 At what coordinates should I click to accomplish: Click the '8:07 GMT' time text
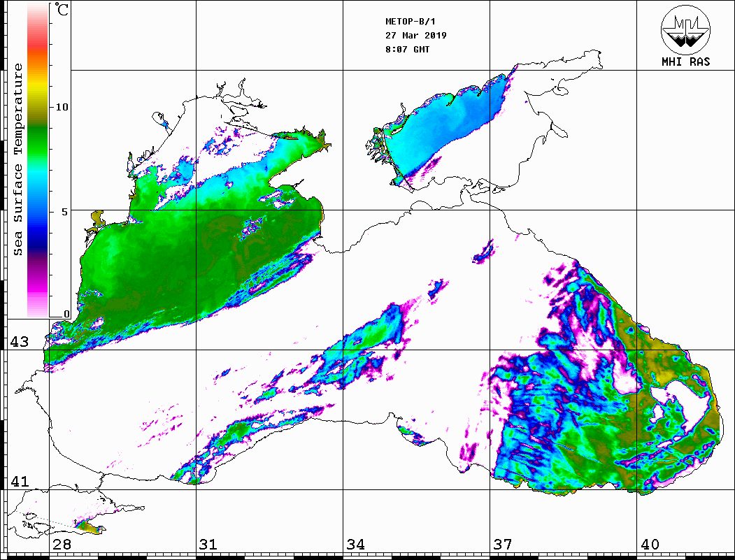[x=407, y=49]
